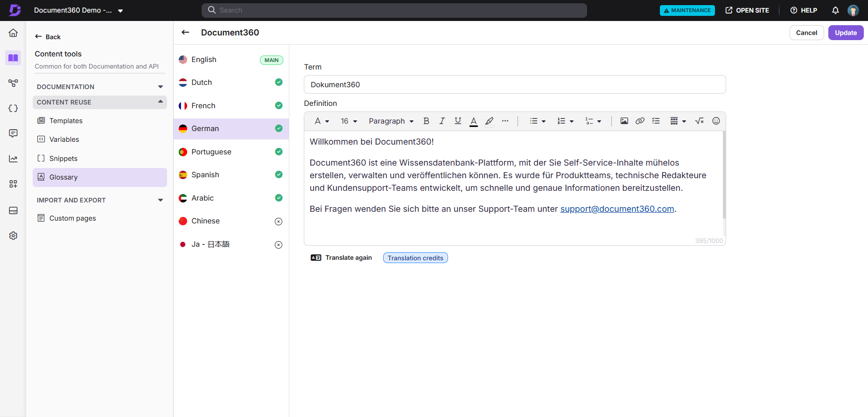Click the Arabic translation status checkmark
868x417 pixels.
(279, 198)
